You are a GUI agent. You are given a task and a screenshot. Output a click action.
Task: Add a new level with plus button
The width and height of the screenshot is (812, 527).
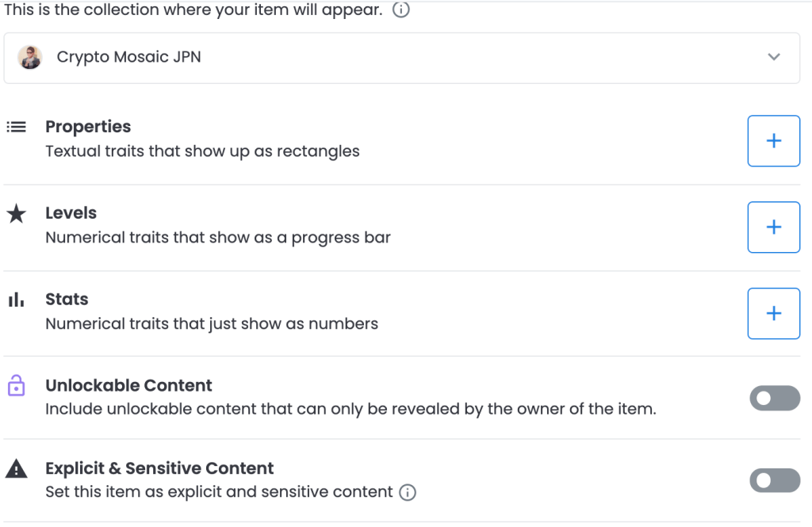[773, 227]
